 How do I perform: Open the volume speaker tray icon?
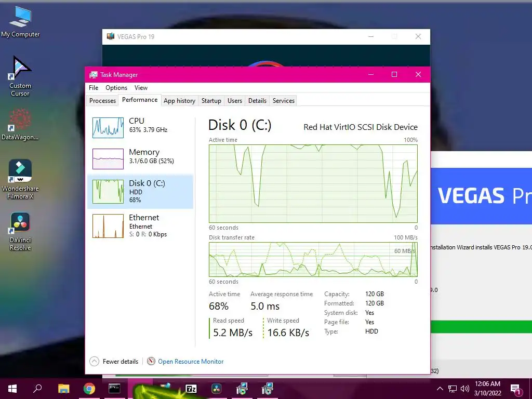[465, 389]
